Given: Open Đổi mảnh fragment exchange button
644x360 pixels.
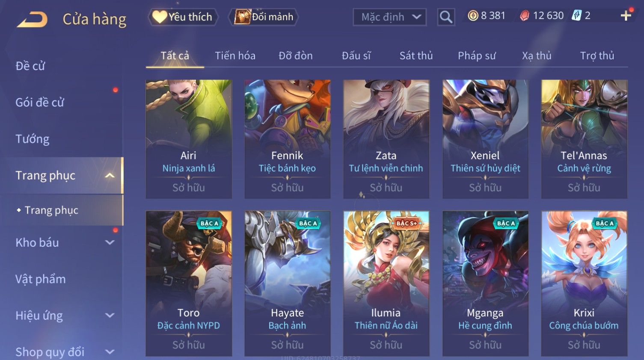Looking at the screenshot, I should [264, 17].
